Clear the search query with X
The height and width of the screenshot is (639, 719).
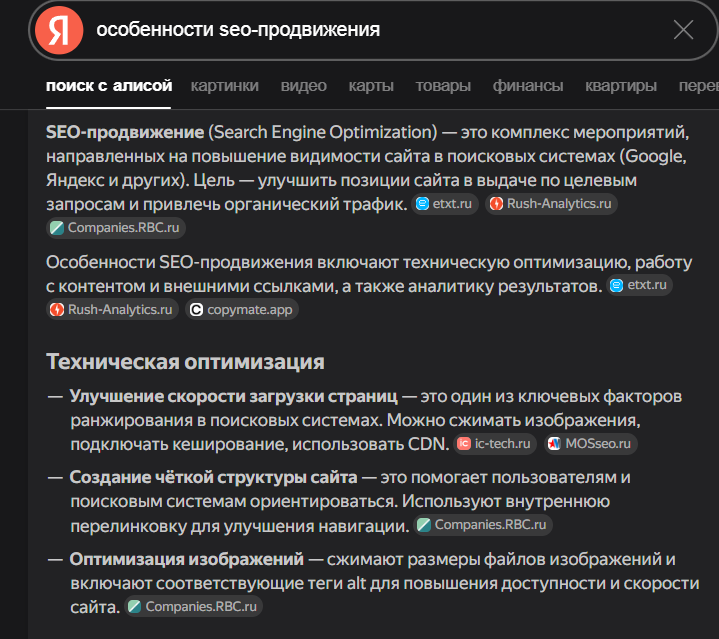click(683, 30)
